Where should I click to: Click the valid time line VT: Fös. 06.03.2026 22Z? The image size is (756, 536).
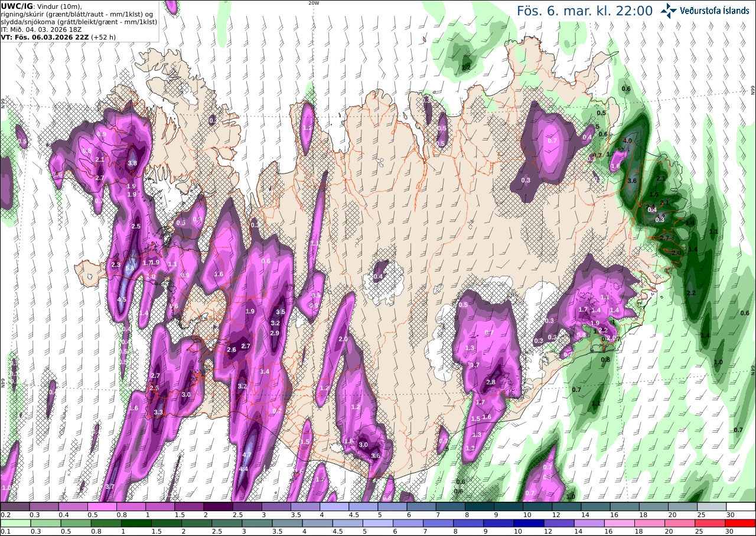[x=44, y=37]
